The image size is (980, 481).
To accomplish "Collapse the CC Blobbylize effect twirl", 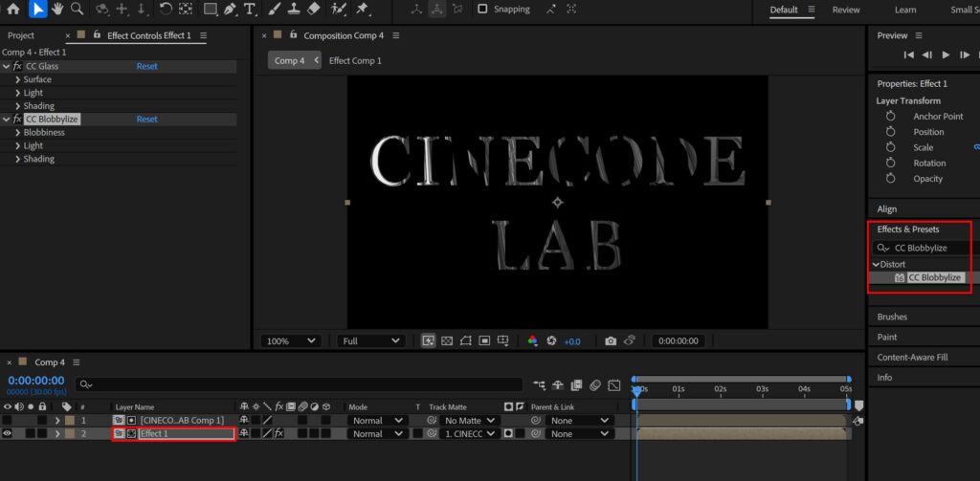I will (x=7, y=120).
